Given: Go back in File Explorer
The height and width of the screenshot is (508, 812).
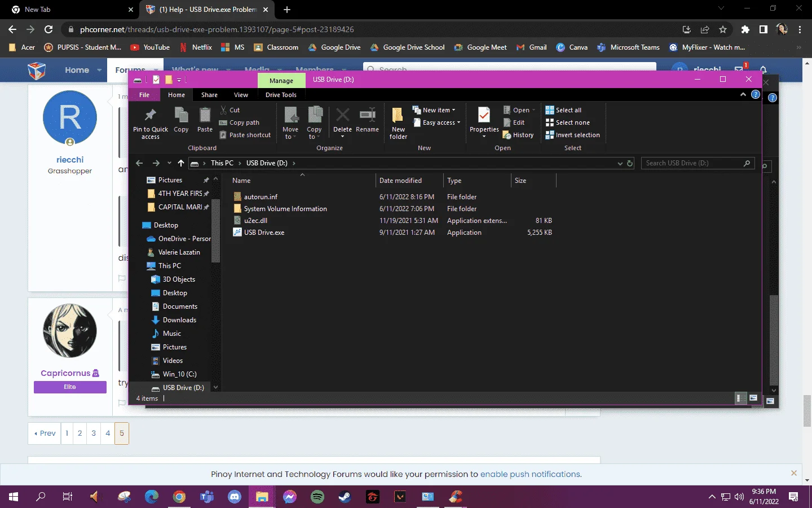Looking at the screenshot, I should coord(139,163).
